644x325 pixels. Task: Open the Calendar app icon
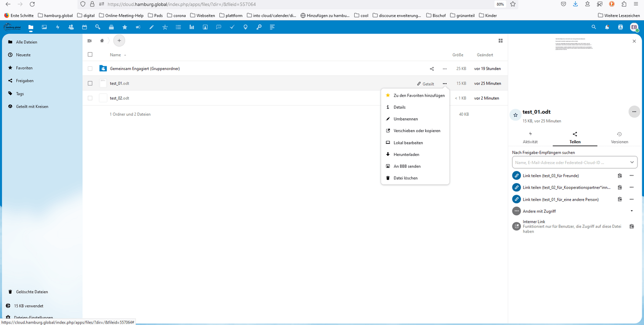(85, 27)
